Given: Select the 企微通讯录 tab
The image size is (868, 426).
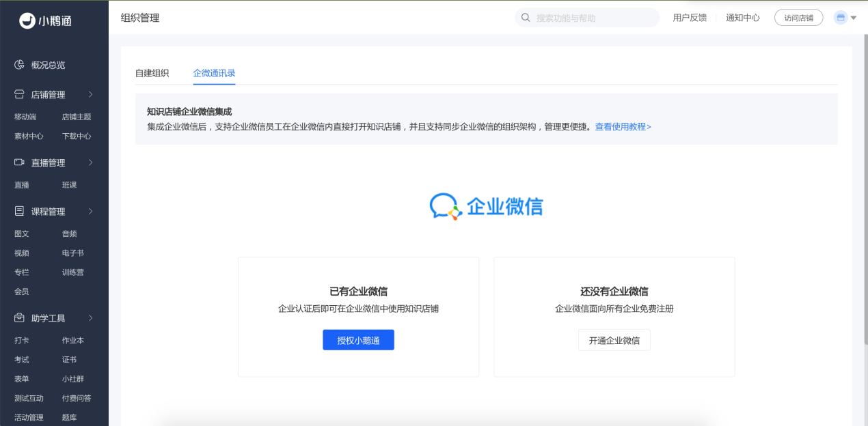Looking at the screenshot, I should point(214,73).
